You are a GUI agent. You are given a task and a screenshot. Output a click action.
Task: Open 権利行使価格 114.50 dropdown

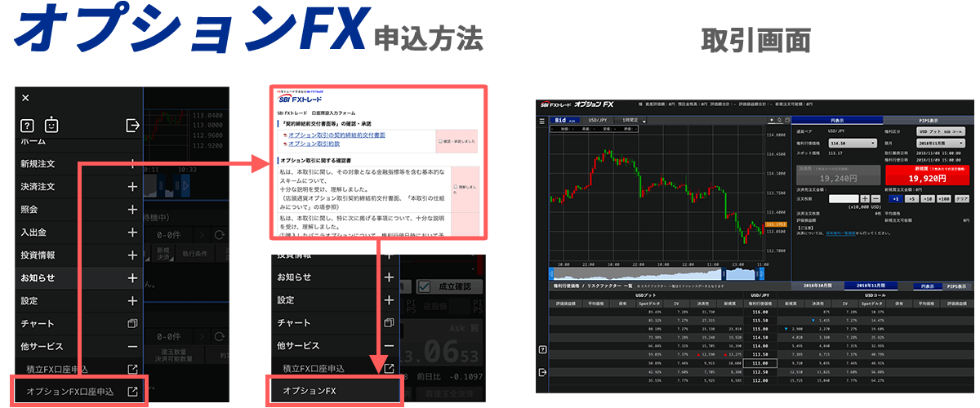(x=853, y=143)
